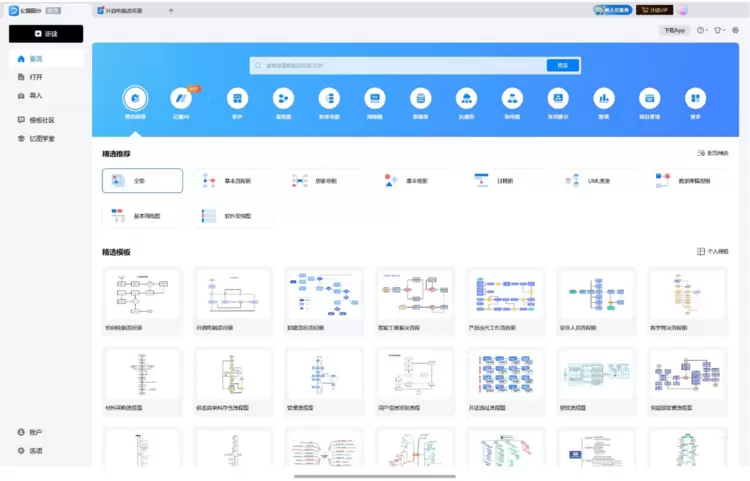Open the 亿图AI category icon
The width and height of the screenshot is (750, 481).
(x=181, y=99)
